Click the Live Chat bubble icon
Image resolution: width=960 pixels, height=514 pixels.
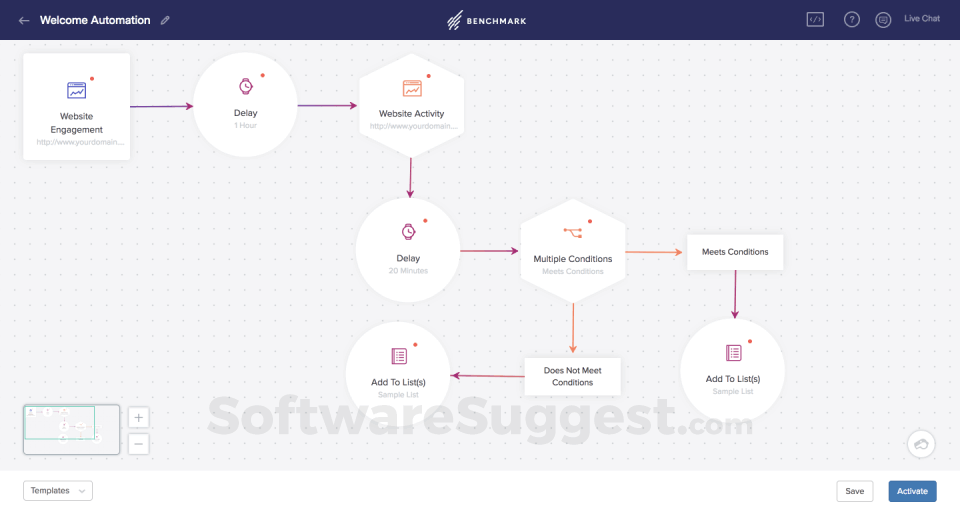(883, 20)
